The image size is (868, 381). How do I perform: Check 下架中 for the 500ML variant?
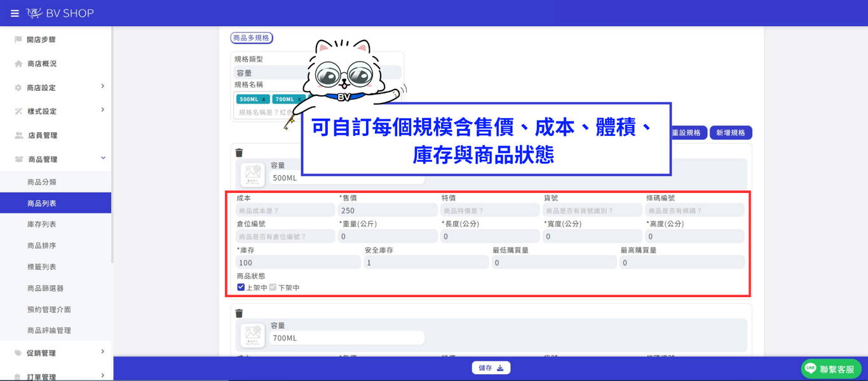pyautogui.click(x=273, y=287)
